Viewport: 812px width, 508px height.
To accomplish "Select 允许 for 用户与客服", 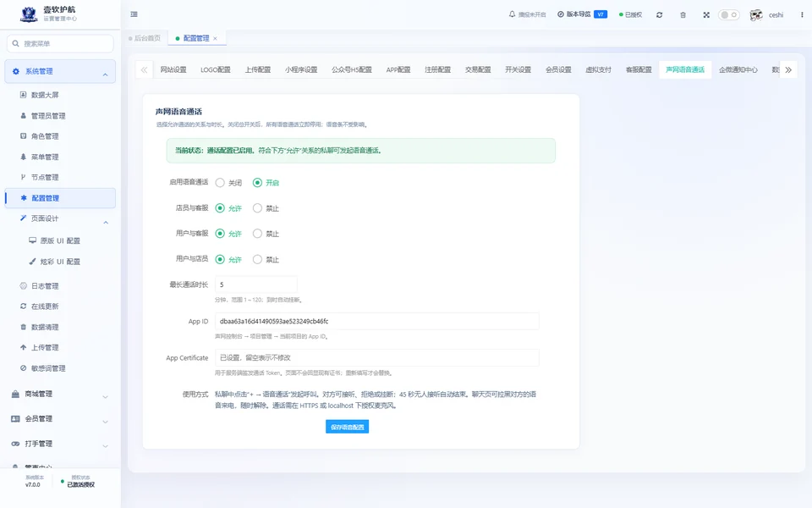I will [x=220, y=234].
